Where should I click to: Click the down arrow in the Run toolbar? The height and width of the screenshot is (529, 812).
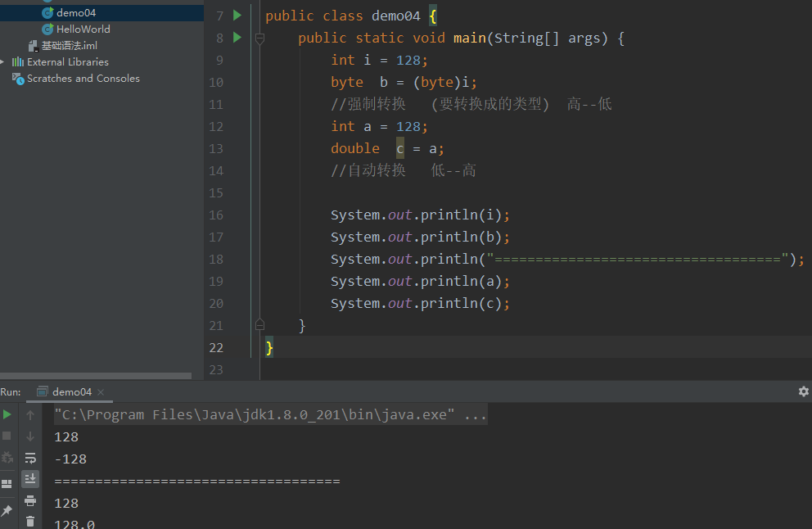click(x=30, y=436)
